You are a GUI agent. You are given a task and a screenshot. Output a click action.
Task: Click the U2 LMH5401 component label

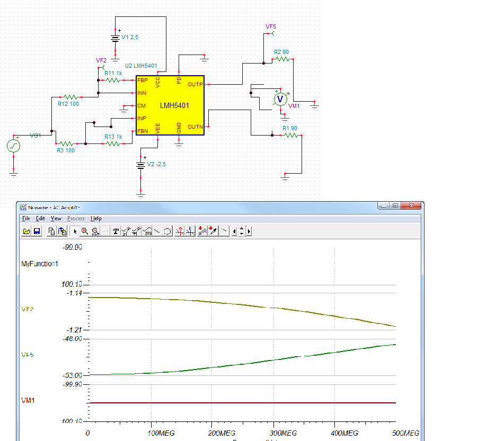(x=141, y=66)
